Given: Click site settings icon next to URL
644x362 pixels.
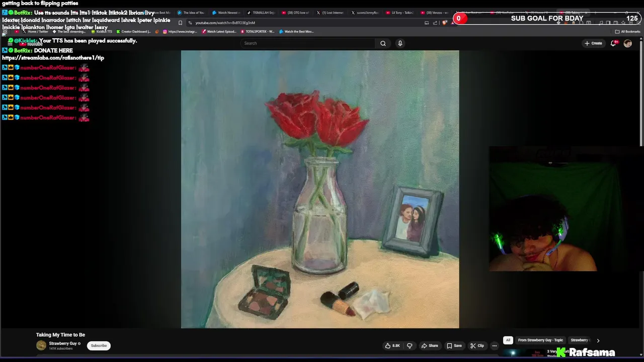Looking at the screenshot, I should coord(190,23).
